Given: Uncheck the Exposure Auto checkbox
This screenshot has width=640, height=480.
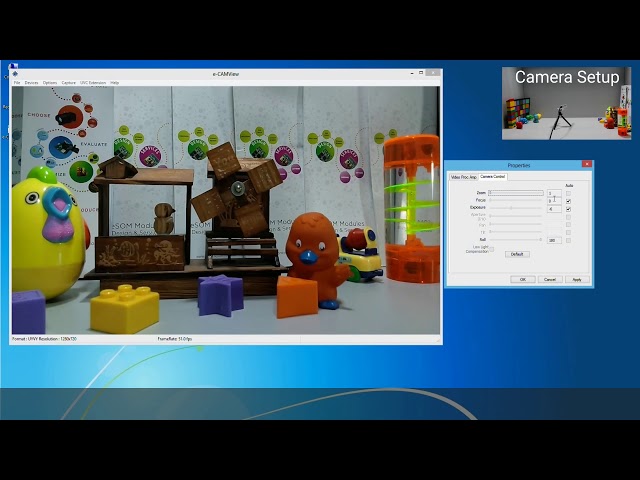Looking at the screenshot, I should pos(569,209).
